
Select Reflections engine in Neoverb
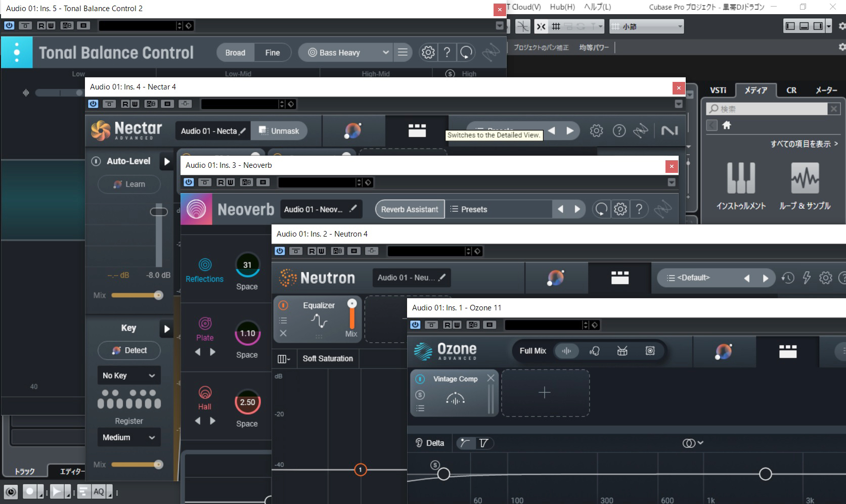tap(204, 270)
